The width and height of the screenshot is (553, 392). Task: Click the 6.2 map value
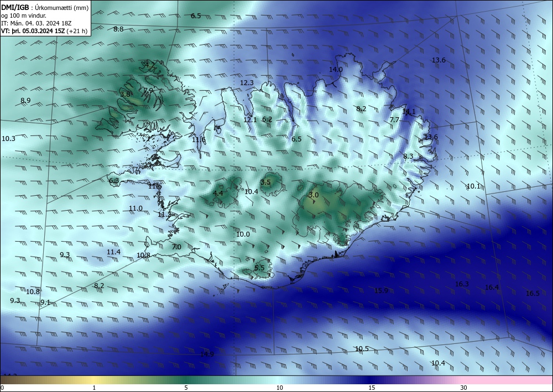point(267,119)
